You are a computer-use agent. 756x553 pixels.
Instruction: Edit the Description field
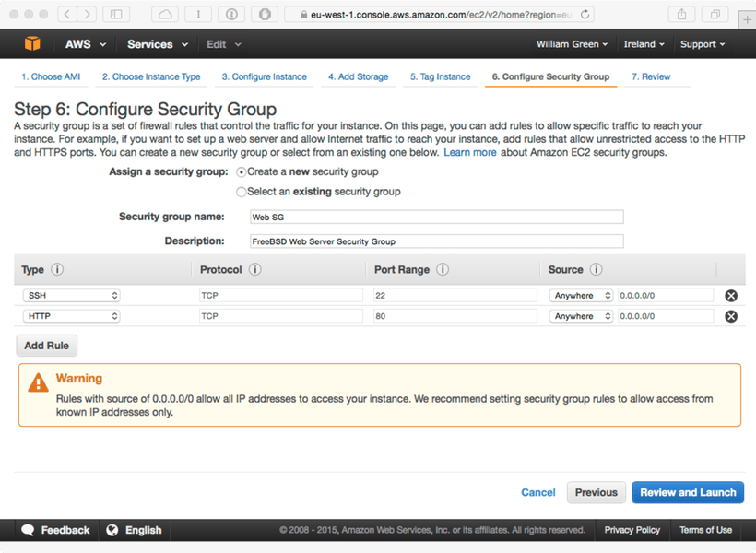point(437,241)
